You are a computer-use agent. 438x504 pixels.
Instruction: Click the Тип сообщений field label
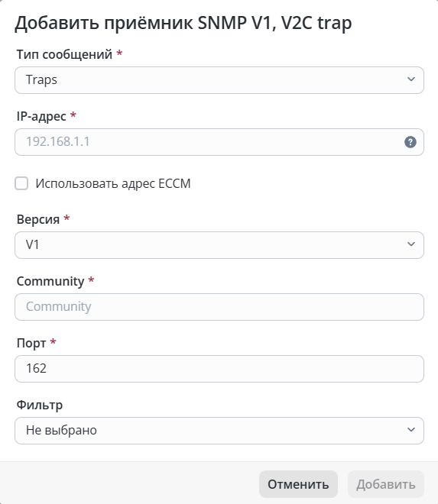[64, 54]
